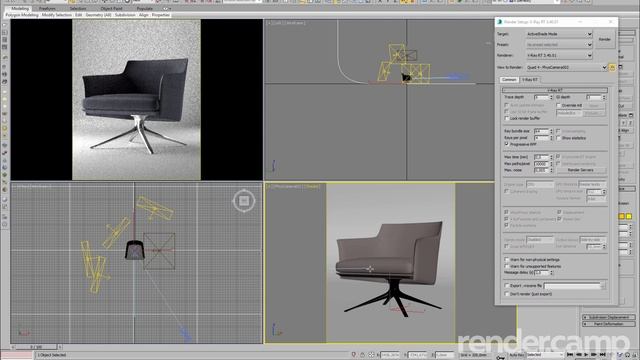Click the Max paths/pixel field
640x360 pixels.
tap(541, 164)
